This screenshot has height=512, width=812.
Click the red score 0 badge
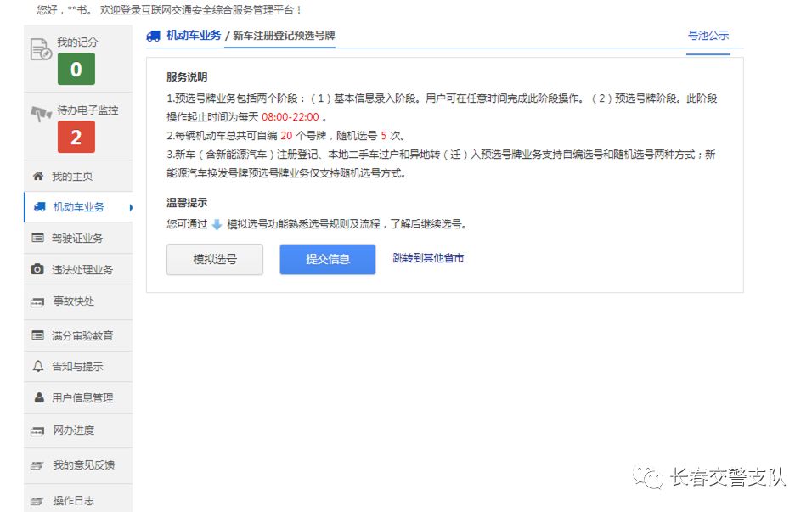pyautogui.click(x=76, y=70)
